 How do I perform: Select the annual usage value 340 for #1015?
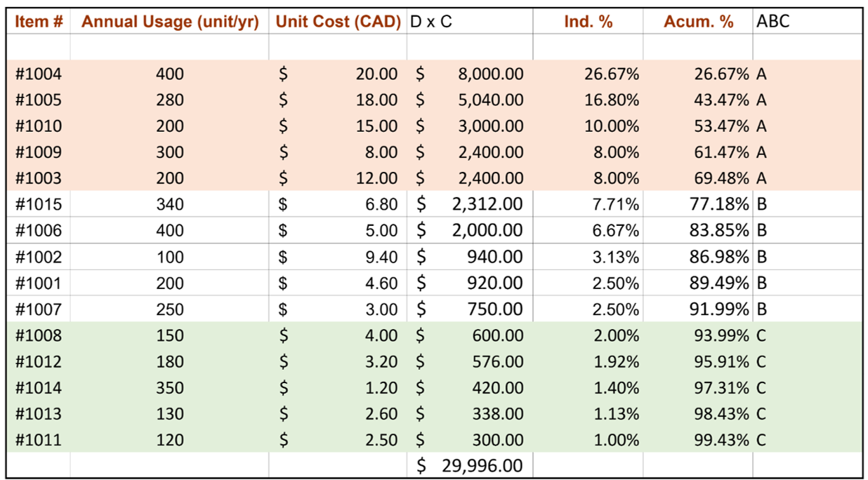(171, 204)
